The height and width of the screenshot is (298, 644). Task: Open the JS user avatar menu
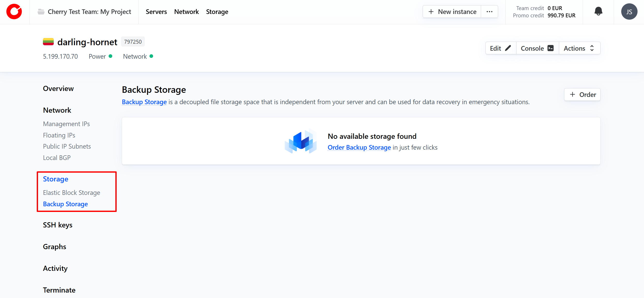coord(629,12)
